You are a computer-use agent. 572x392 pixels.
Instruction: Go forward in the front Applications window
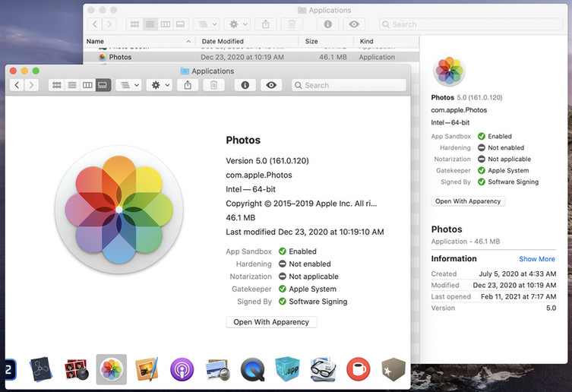[x=32, y=85]
